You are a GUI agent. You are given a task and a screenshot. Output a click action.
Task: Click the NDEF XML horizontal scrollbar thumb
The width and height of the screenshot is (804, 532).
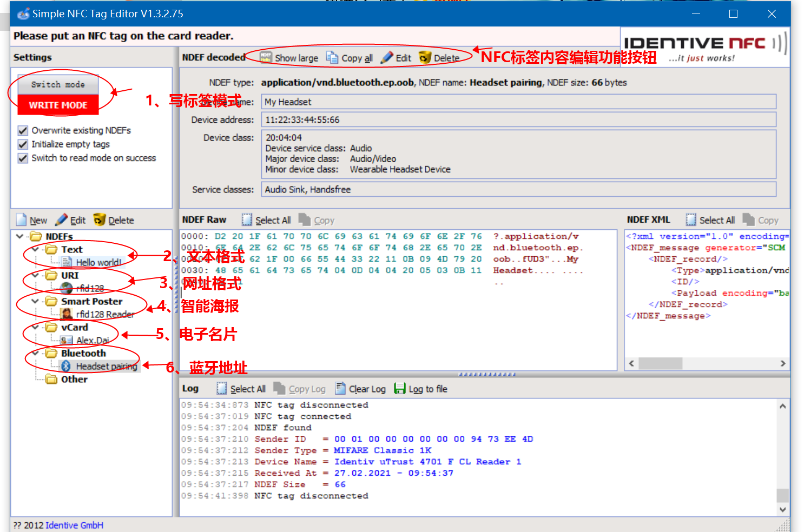coord(660,363)
